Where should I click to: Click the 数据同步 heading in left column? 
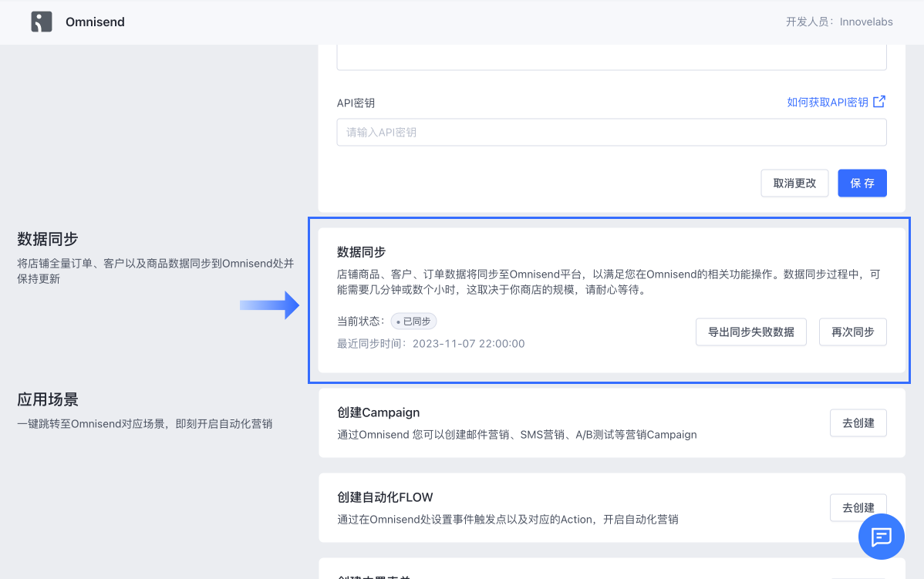coord(48,239)
